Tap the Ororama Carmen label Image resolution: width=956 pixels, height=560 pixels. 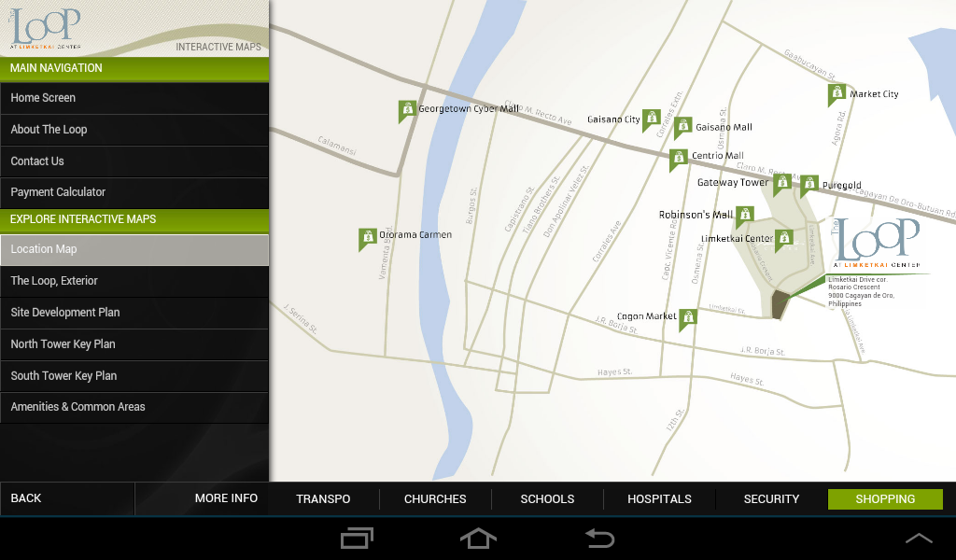tap(415, 234)
